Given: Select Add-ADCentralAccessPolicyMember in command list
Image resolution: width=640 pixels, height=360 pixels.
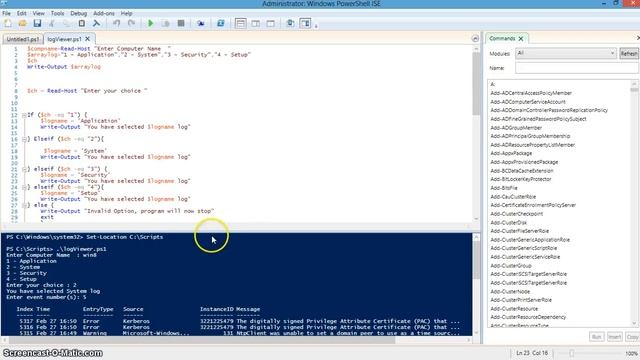Looking at the screenshot, I should pos(531,93).
